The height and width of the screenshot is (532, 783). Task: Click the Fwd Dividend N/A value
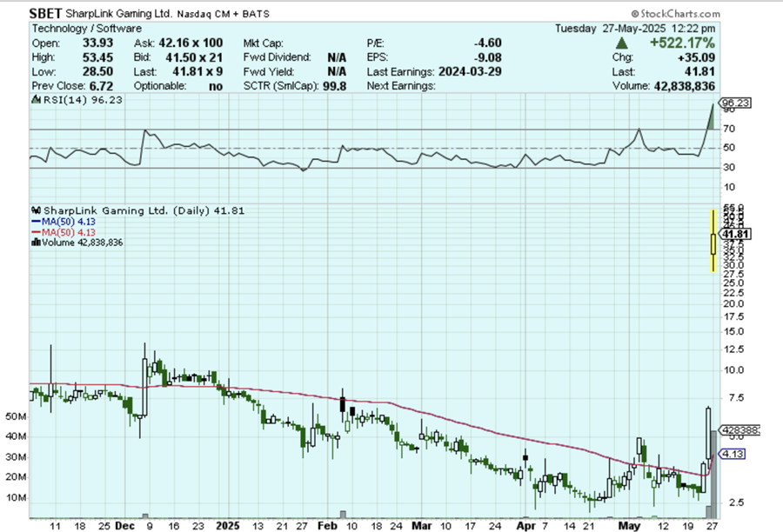click(337, 57)
